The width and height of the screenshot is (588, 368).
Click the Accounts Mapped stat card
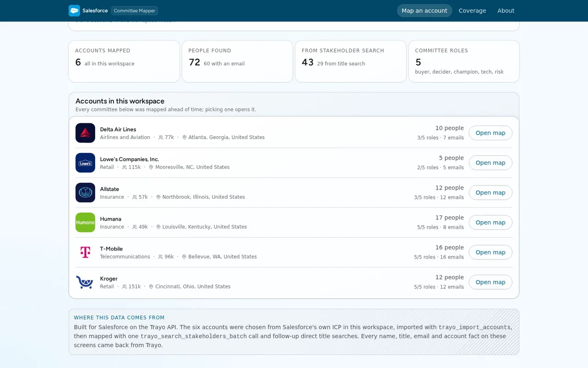(x=124, y=61)
